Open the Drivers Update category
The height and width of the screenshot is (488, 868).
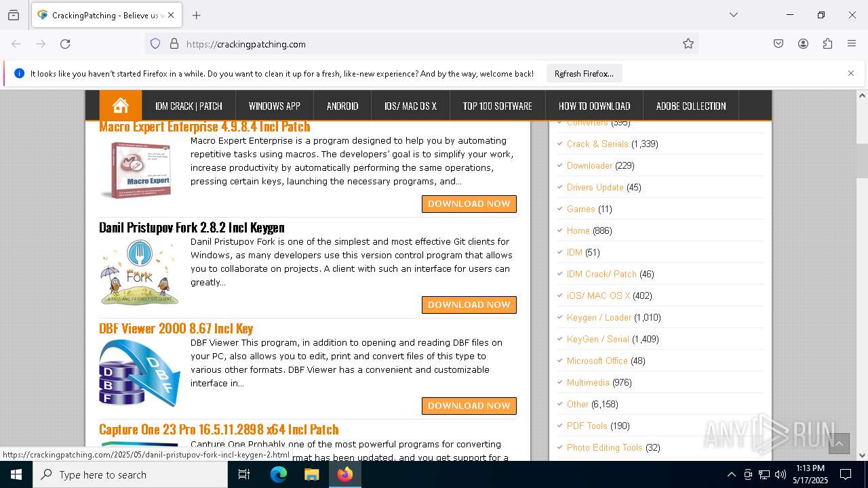[x=595, y=187]
